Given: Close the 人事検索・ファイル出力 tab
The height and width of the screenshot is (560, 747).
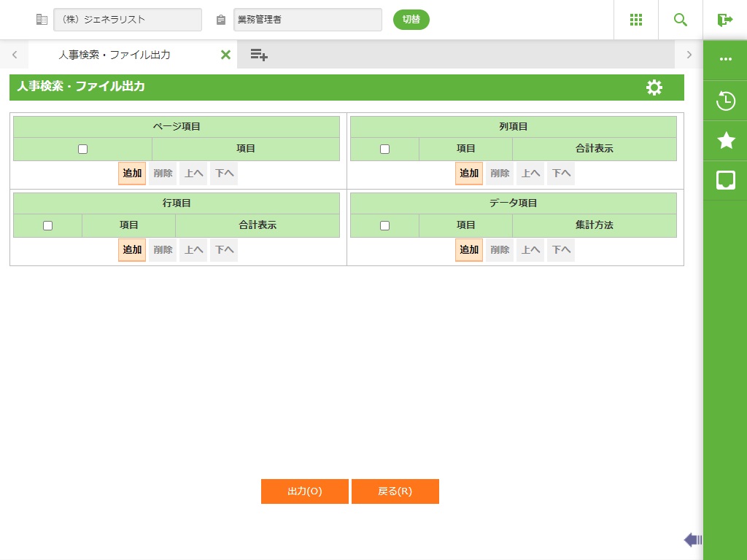Looking at the screenshot, I should click(x=225, y=55).
